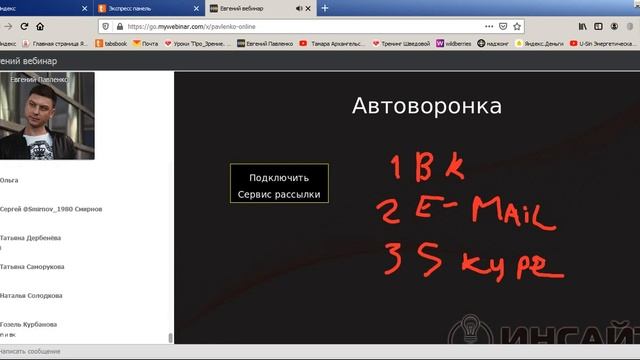Go to the browser home page
The image size is (640, 360).
point(40,27)
